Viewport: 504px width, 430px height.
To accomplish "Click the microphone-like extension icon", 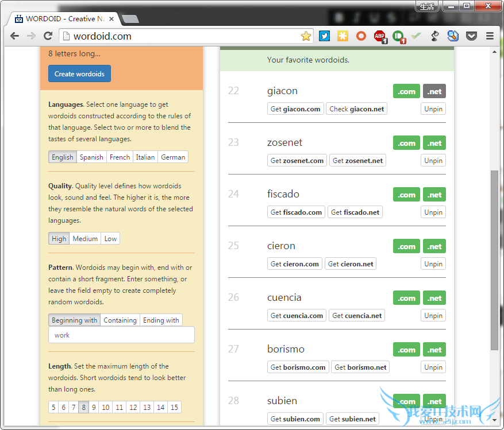I will (x=434, y=36).
